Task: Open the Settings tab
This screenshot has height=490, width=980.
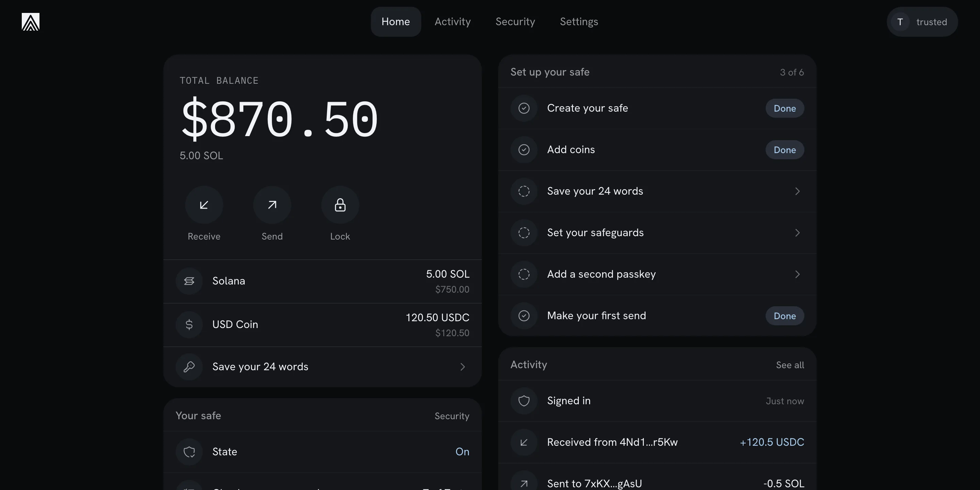Action: 578,22
